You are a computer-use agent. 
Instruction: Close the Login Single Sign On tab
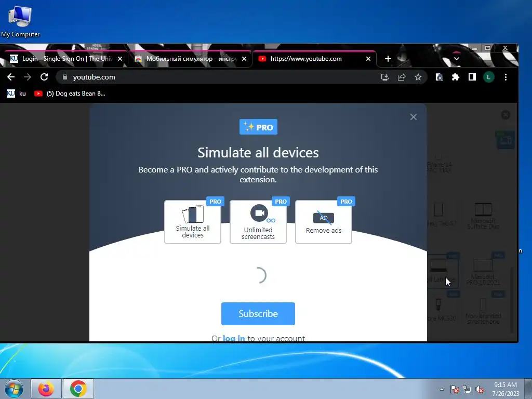coord(120,59)
